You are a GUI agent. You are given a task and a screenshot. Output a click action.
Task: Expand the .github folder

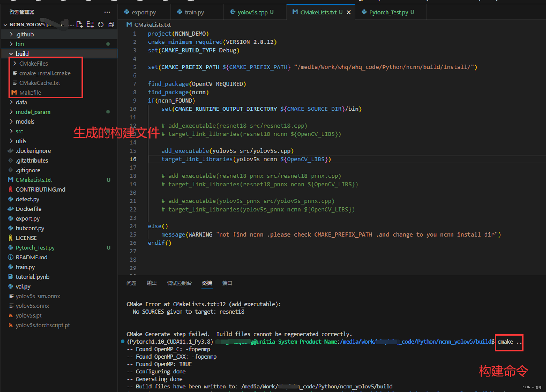[59, 34]
